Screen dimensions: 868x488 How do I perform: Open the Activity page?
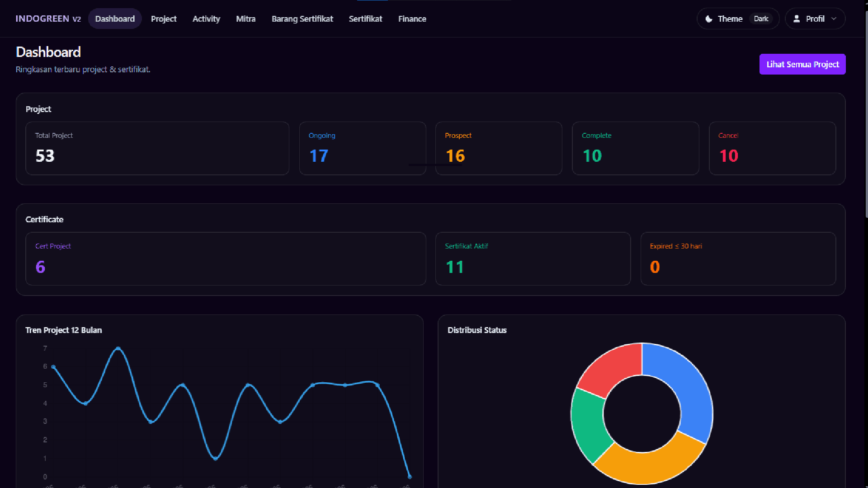tap(206, 19)
